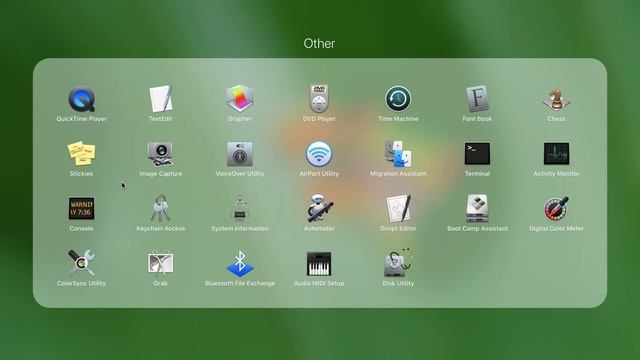Launch DVD Player
The width and height of the screenshot is (640, 360).
point(319,99)
